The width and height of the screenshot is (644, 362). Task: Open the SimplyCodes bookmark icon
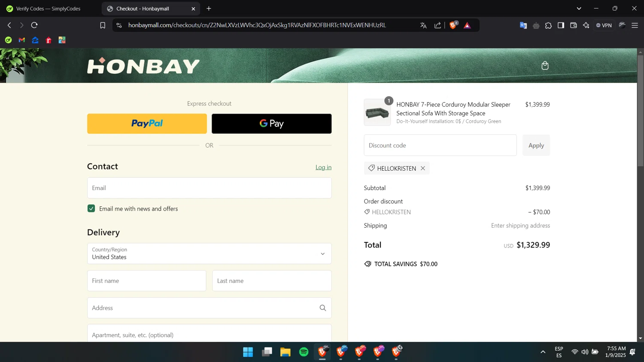click(8, 40)
